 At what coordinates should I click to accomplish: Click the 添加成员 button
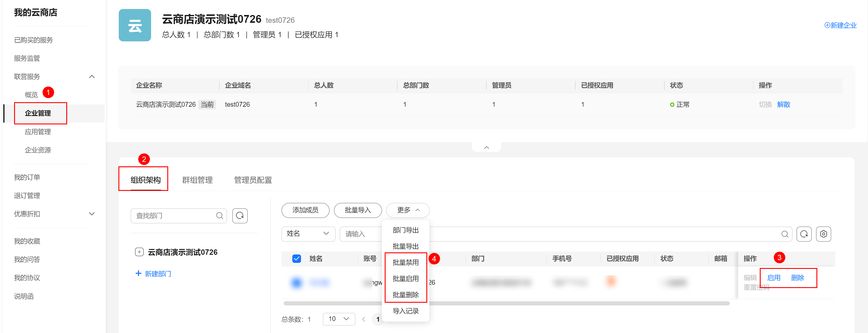point(305,210)
